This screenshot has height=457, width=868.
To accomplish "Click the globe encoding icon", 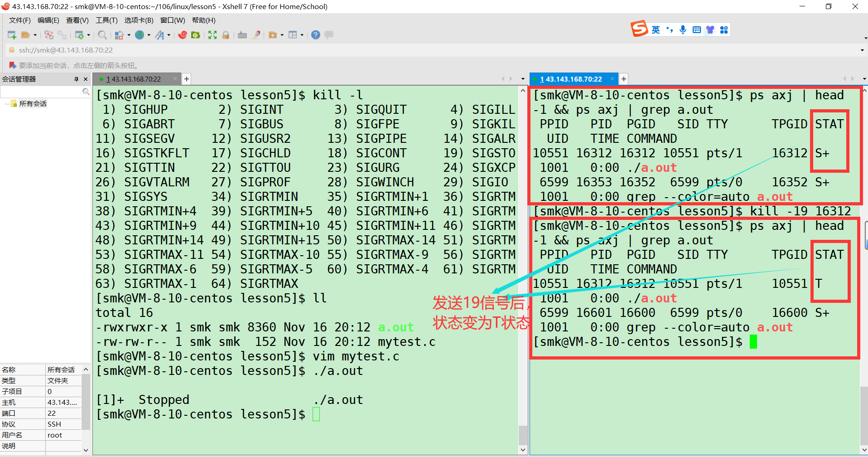I will [x=140, y=35].
